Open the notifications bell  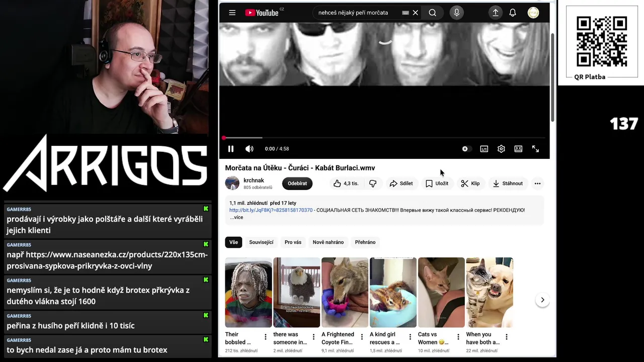coord(513,13)
